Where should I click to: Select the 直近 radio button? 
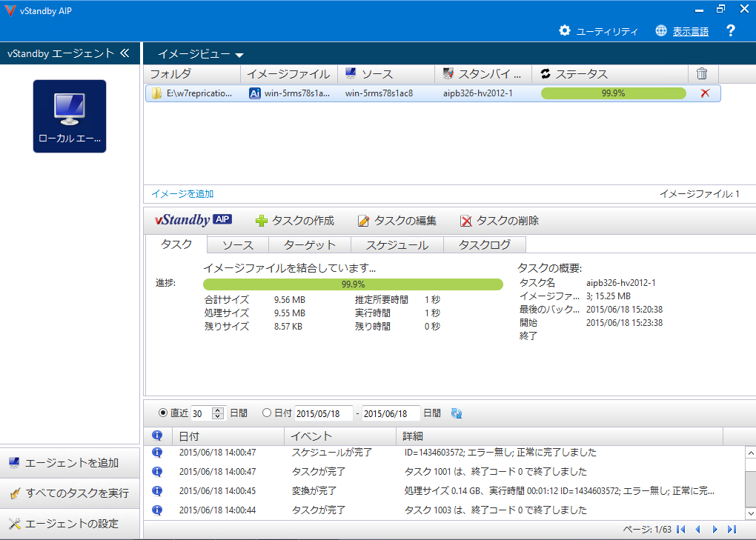[x=163, y=413]
